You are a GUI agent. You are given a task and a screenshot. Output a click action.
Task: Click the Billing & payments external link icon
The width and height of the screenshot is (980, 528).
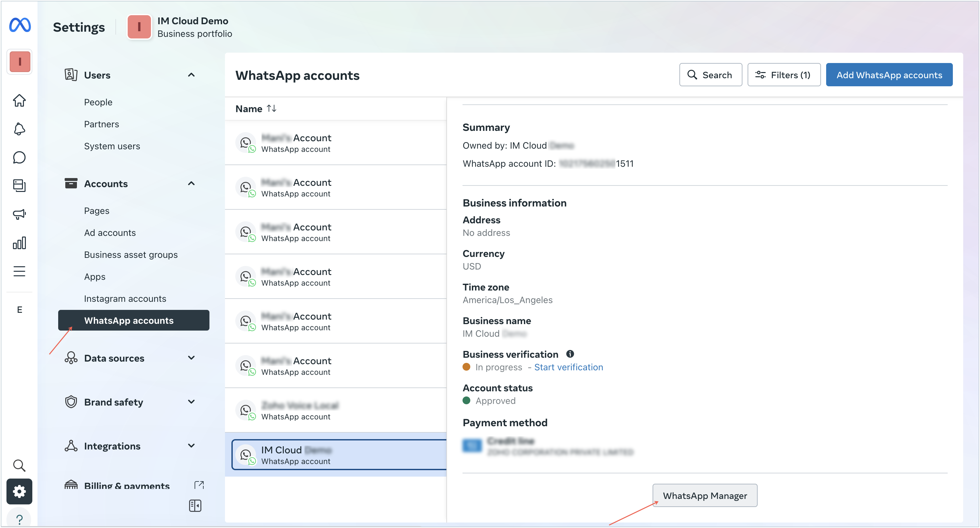(x=199, y=485)
